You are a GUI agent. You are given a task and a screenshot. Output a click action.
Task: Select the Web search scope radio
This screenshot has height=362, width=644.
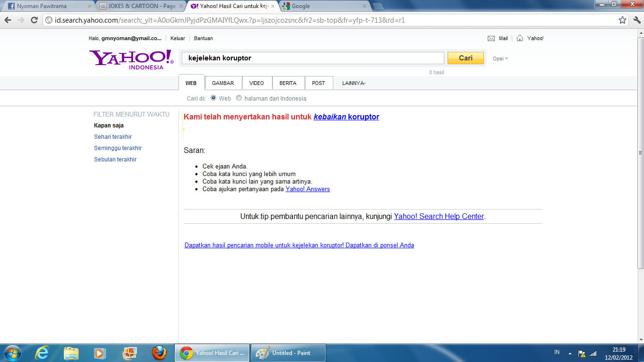click(x=213, y=98)
